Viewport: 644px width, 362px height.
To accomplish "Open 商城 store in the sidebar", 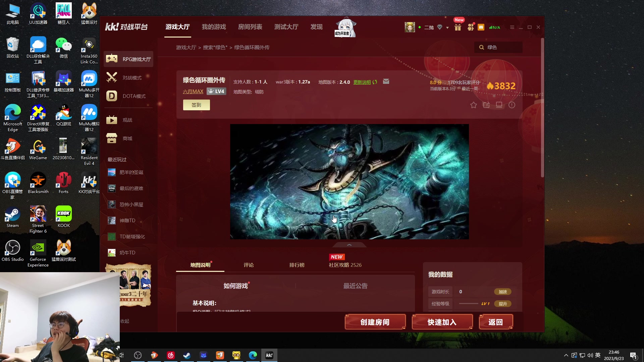I will coord(128,138).
